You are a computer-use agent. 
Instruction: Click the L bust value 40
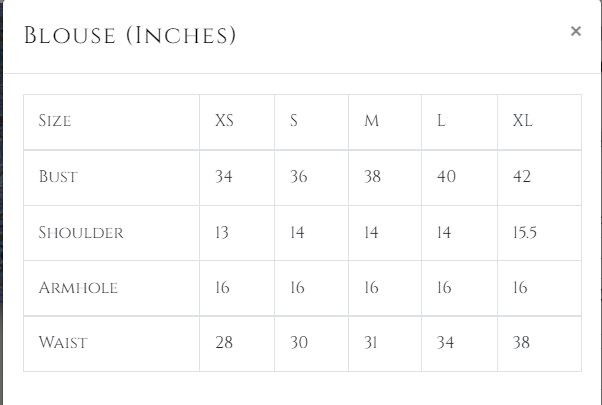[446, 177]
